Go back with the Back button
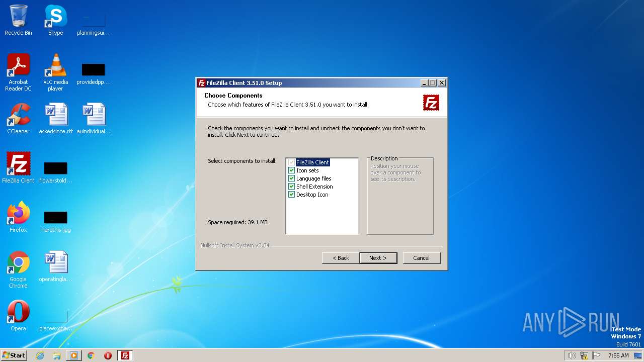Screen dimensions: 644x362 [x=341, y=258]
